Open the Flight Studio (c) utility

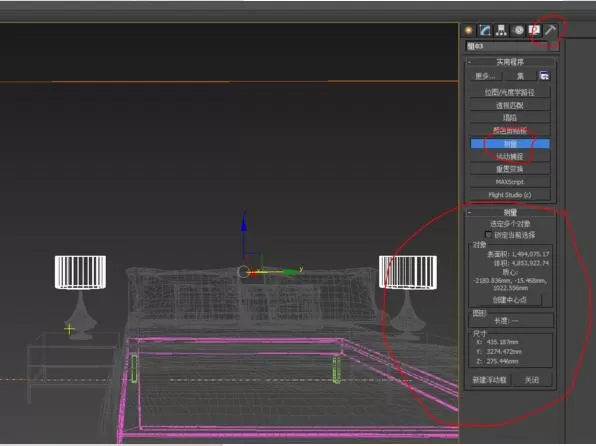coord(510,195)
